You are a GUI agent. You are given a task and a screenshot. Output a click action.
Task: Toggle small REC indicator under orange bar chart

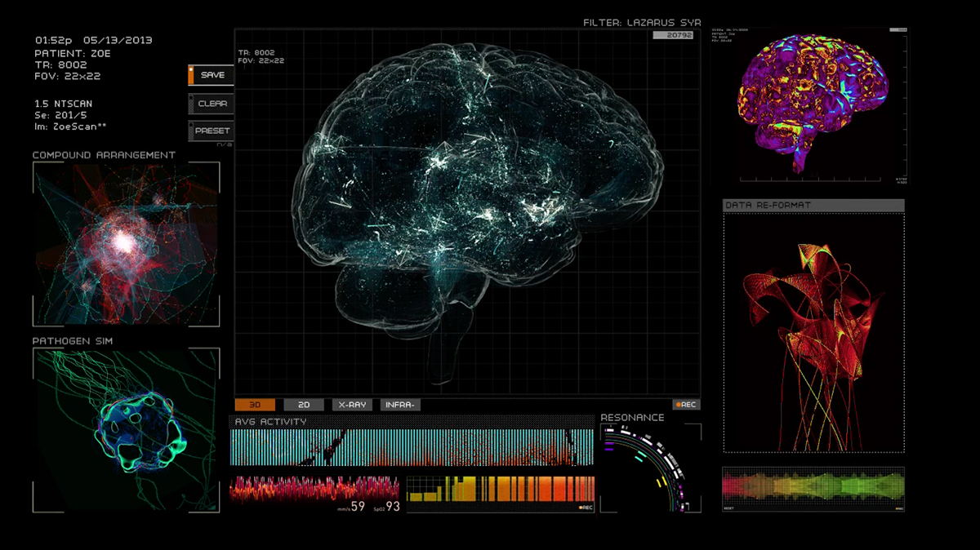[586, 508]
